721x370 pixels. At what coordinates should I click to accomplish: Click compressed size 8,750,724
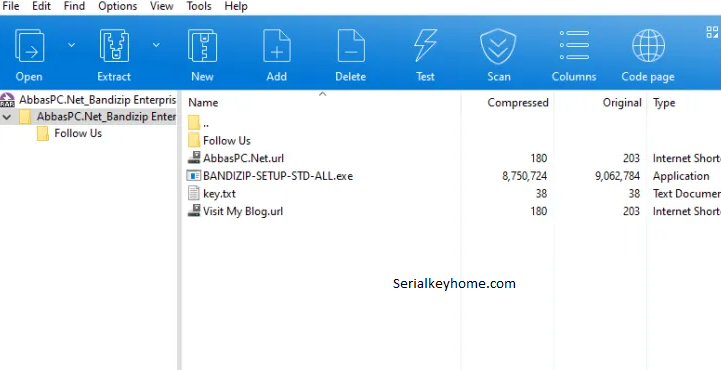(524, 176)
